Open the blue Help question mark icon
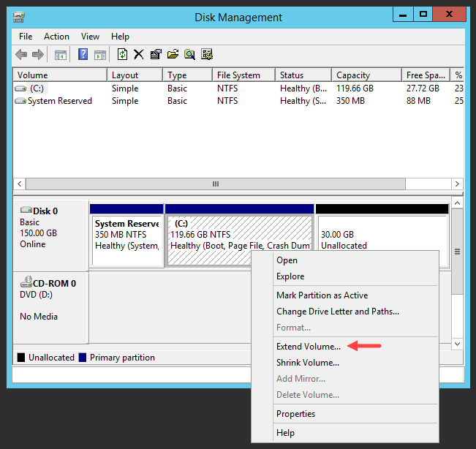476x449 pixels. tap(83, 55)
